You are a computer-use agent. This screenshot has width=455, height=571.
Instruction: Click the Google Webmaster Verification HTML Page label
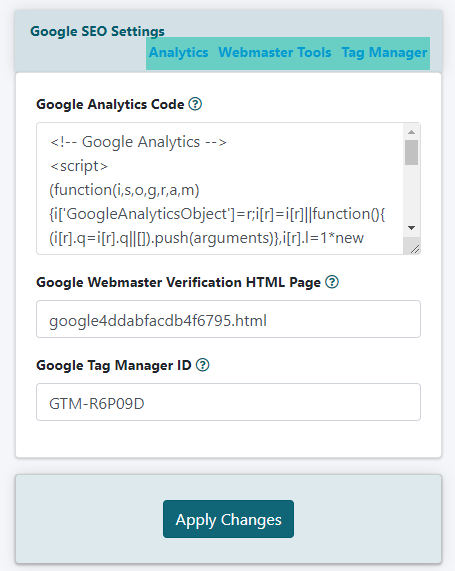click(179, 282)
